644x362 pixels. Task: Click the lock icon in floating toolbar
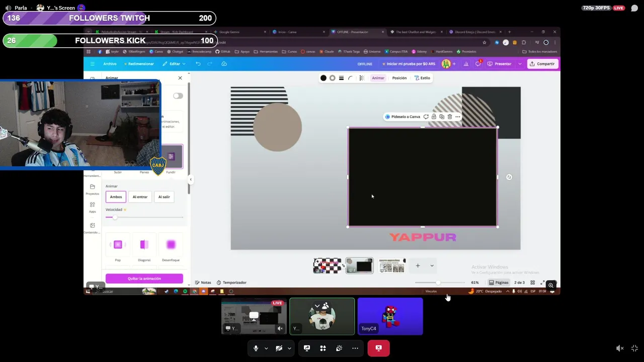[x=434, y=117]
